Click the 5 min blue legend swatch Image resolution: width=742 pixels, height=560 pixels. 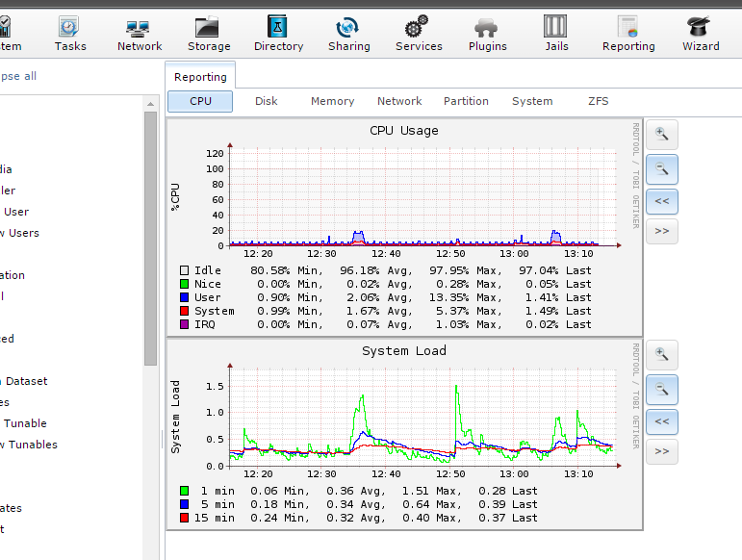tap(184, 504)
